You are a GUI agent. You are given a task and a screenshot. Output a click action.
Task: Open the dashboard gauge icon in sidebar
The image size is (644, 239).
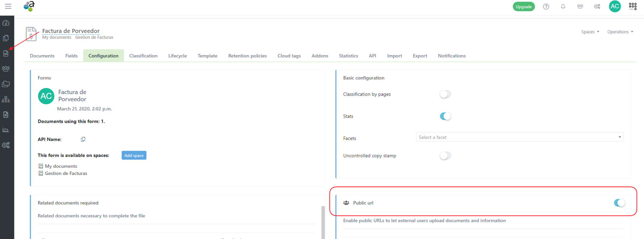pos(6,23)
